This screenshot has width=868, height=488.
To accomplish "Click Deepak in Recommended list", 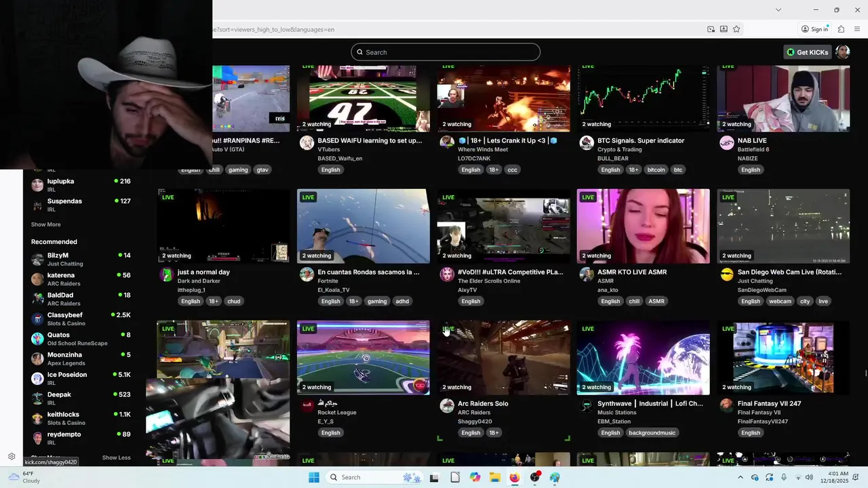I will (81, 398).
